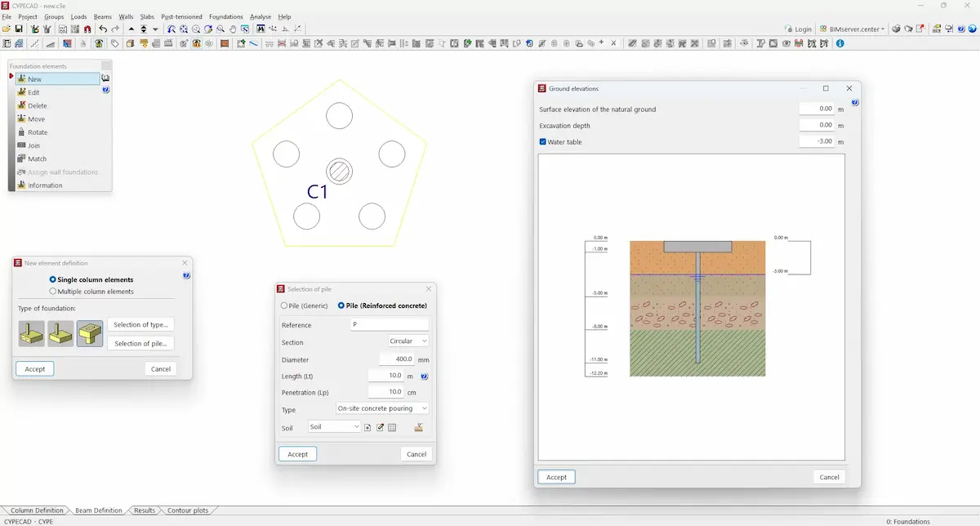Click the Undo arrow icon
Image resolution: width=980 pixels, height=526 pixels.
103,29
